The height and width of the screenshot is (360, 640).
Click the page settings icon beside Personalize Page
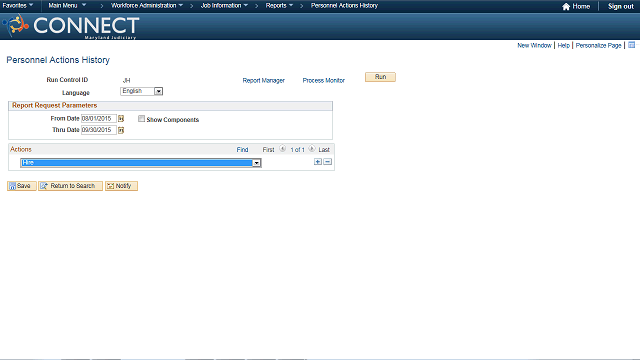click(x=631, y=45)
